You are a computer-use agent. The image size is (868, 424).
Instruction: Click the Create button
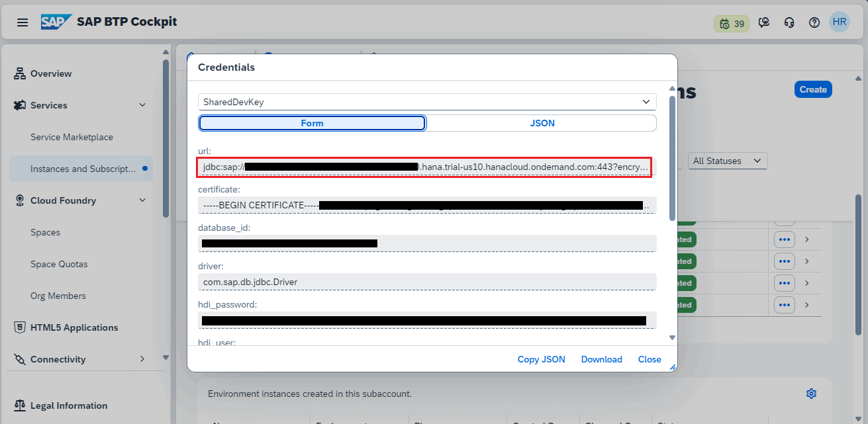(x=812, y=89)
